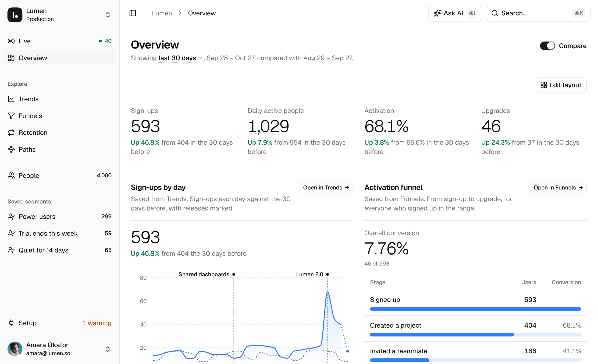Click the Funnels filter icon
This screenshot has height=364, width=598.
(11, 116)
